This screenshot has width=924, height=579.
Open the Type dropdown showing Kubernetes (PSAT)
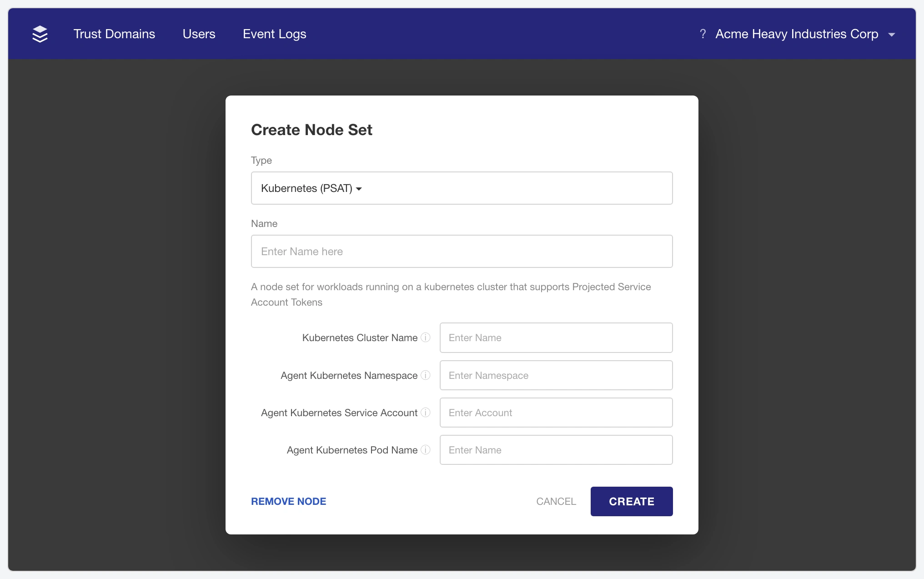[x=462, y=188]
